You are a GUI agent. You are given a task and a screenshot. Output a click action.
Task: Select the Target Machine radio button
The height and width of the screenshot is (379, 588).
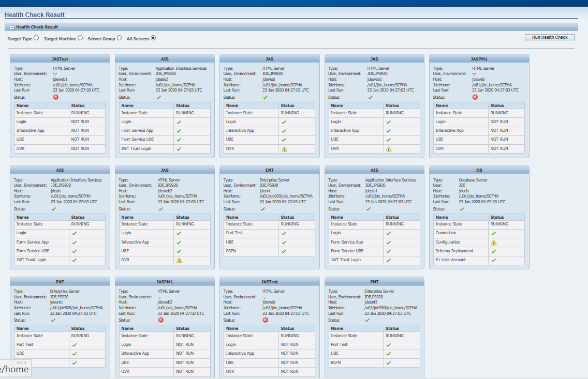click(80, 38)
